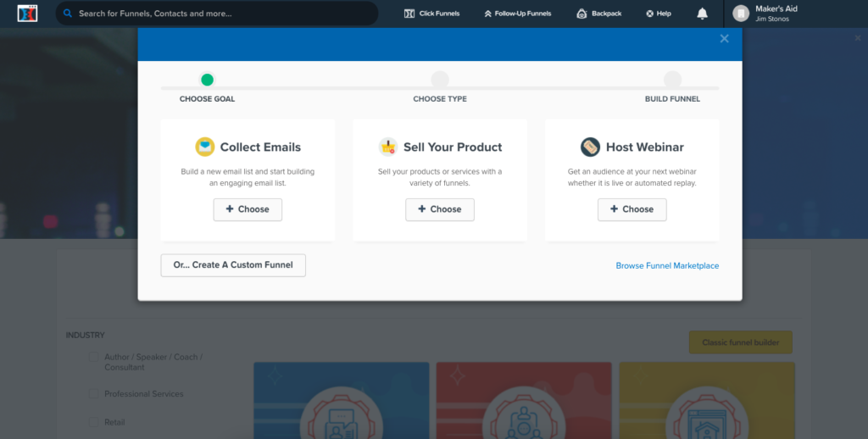Choose the Host Webinar goal

632,209
